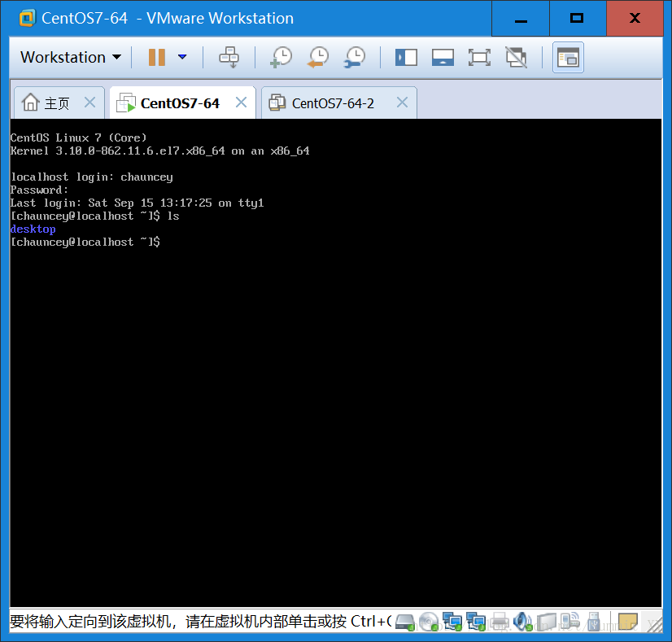Click the prompt line containing 'ls' command
Screen dimensions: 672x642
click(94, 216)
